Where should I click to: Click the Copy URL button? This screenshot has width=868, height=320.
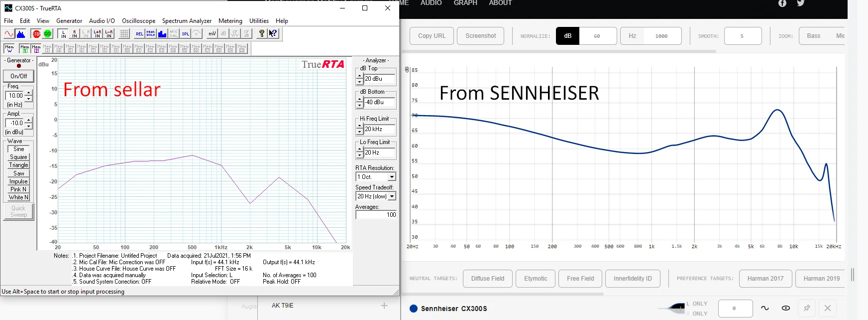coord(432,36)
